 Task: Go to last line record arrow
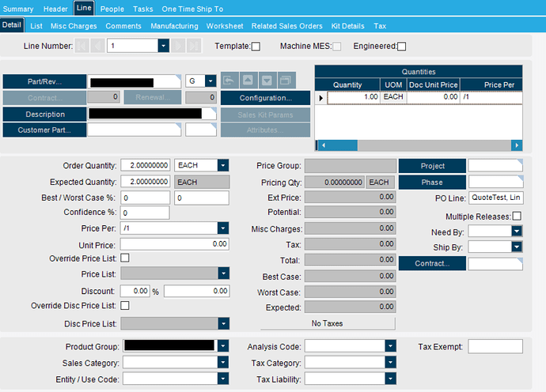[x=194, y=46]
